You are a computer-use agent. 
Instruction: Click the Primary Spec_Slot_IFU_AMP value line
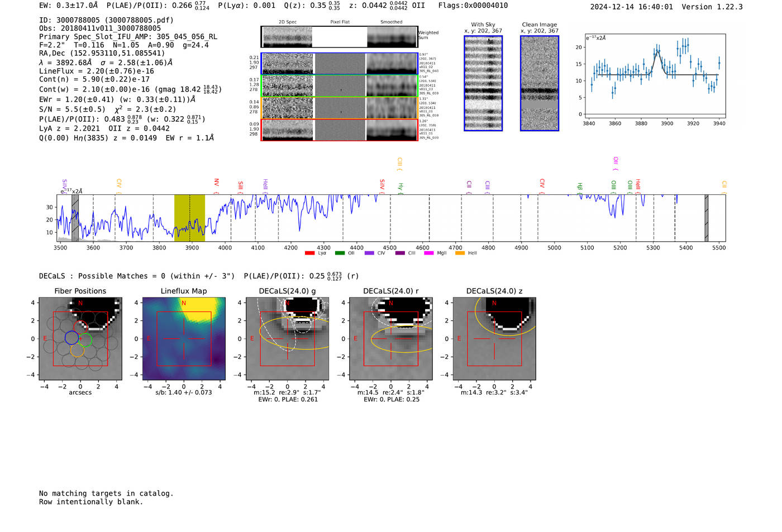[128, 37]
